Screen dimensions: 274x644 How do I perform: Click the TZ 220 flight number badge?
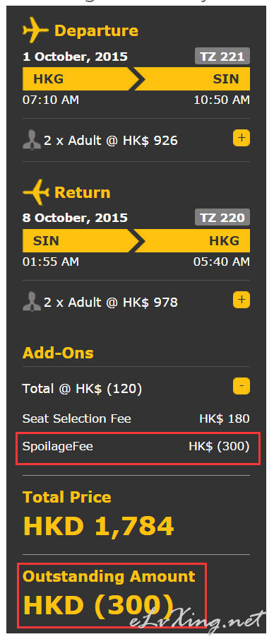(222, 217)
